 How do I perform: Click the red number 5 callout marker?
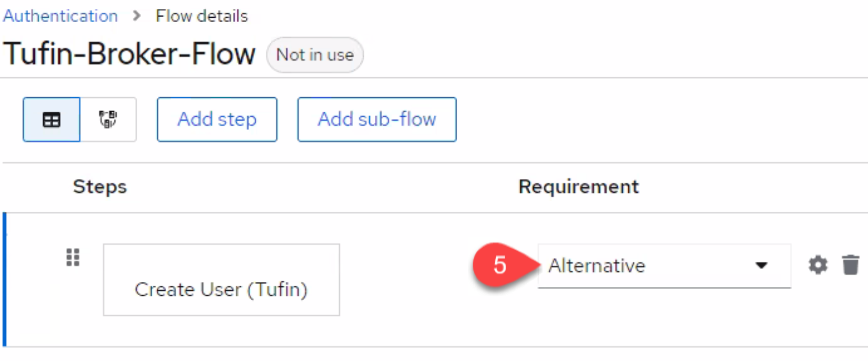(x=499, y=265)
